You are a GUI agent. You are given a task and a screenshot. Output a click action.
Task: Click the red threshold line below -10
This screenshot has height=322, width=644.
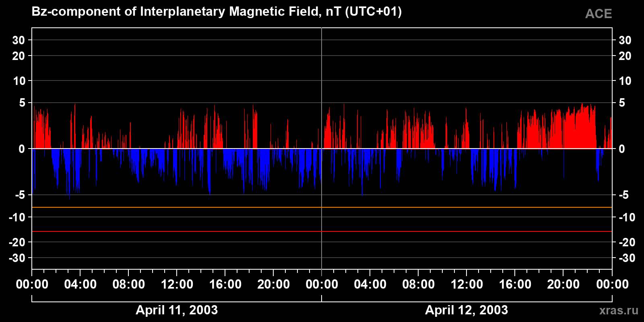point(322,231)
